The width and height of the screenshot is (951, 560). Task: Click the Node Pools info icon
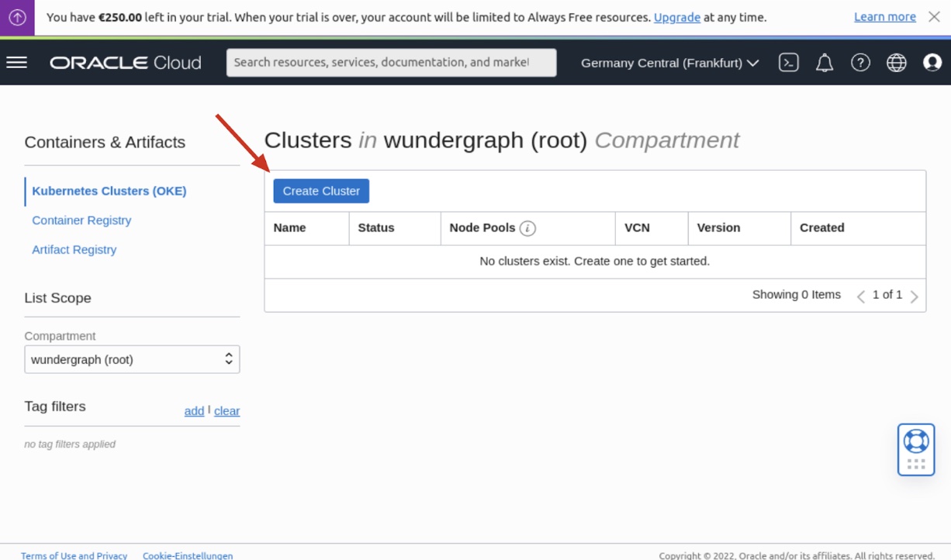click(x=528, y=228)
